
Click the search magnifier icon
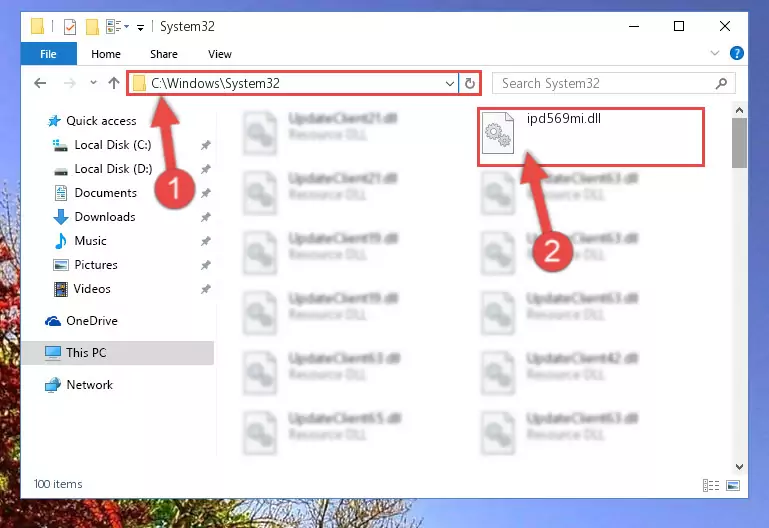point(721,84)
